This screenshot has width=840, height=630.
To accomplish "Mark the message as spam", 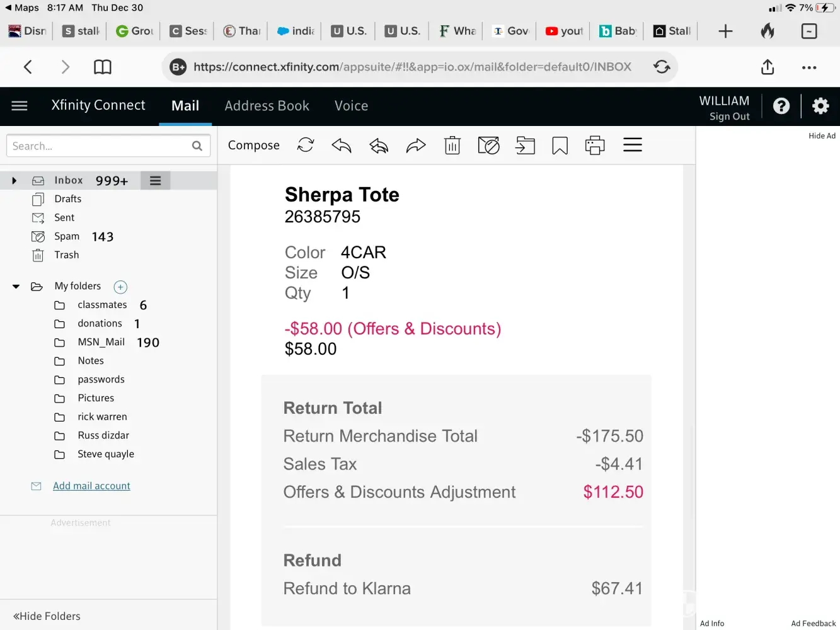I will tap(488, 146).
